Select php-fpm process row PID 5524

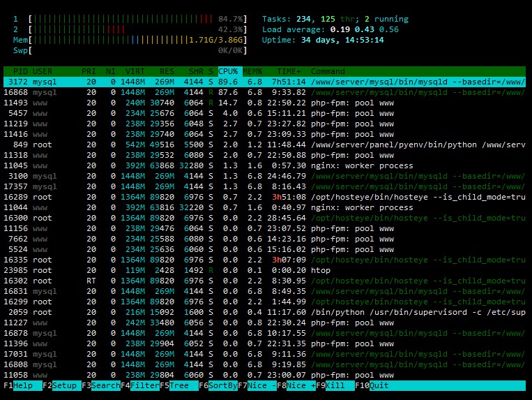coord(264,250)
